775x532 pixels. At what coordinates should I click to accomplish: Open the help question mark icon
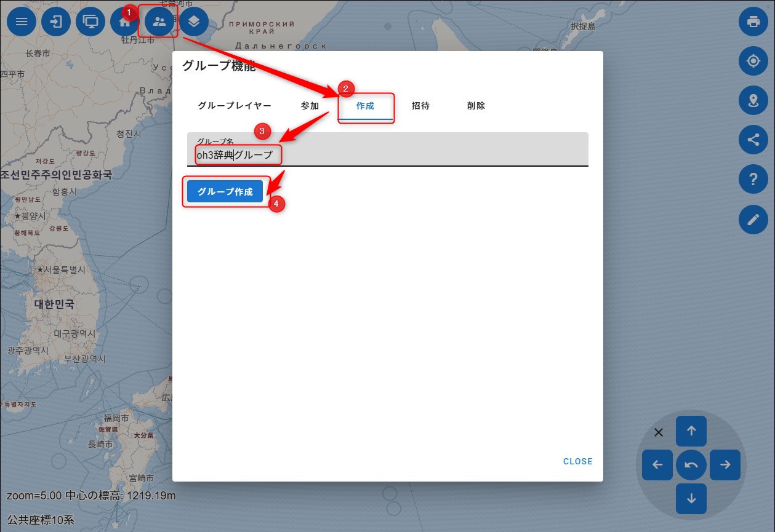click(x=753, y=180)
